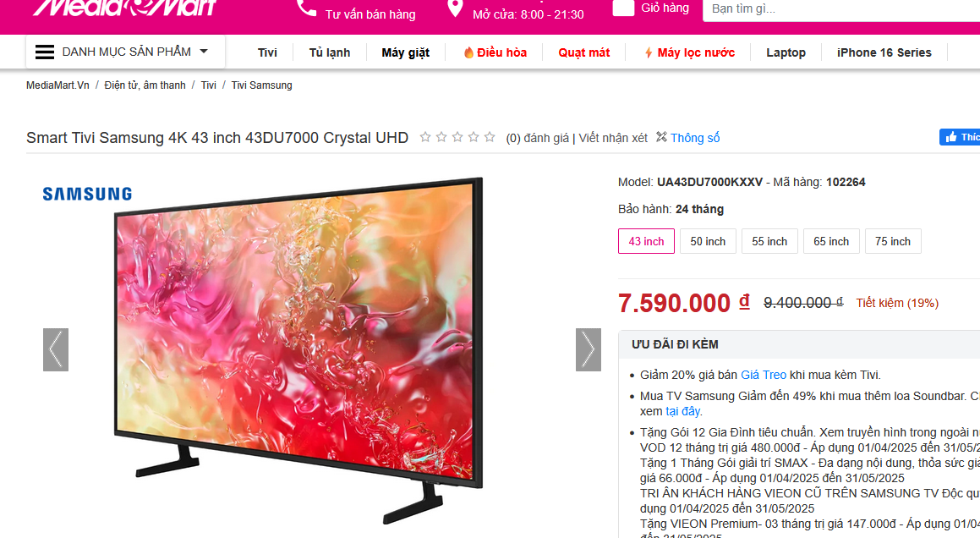The image size is (980, 538).
Task: Click the hamburger menu icon
Action: pos(44,52)
